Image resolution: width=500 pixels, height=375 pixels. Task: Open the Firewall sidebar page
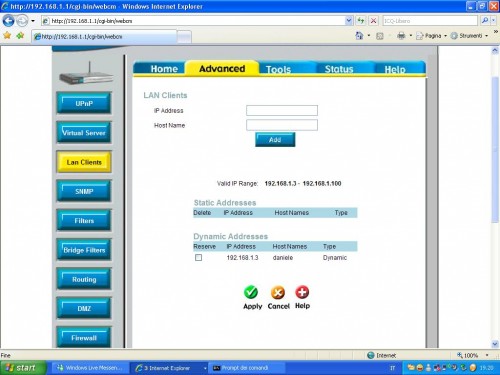pyautogui.click(x=84, y=338)
